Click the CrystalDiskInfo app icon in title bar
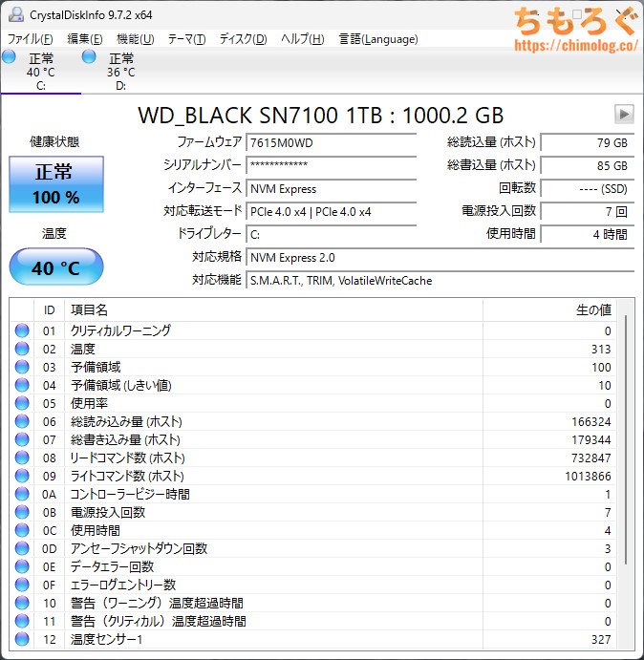Viewport: 644px width, 660px height. tap(16, 14)
